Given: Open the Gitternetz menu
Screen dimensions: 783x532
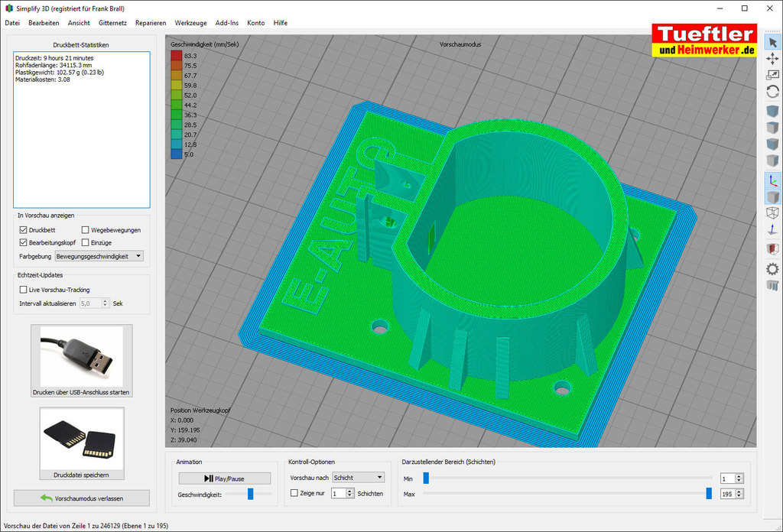Looking at the screenshot, I should point(112,23).
